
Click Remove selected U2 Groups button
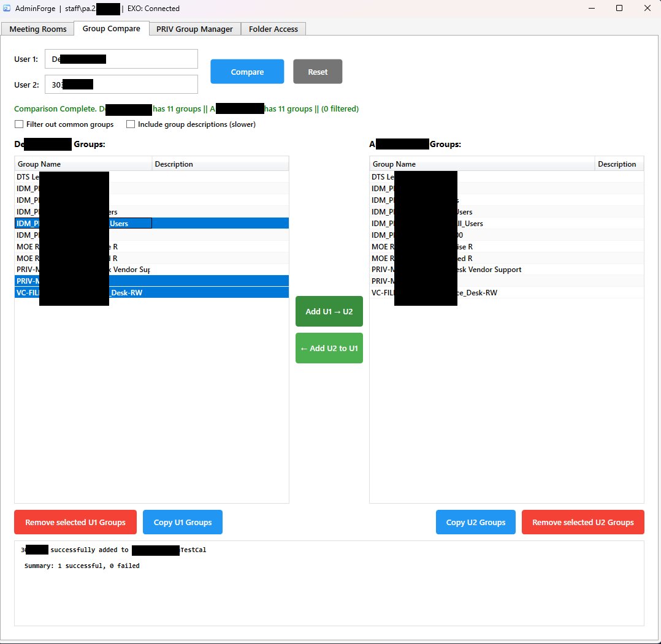pos(583,522)
